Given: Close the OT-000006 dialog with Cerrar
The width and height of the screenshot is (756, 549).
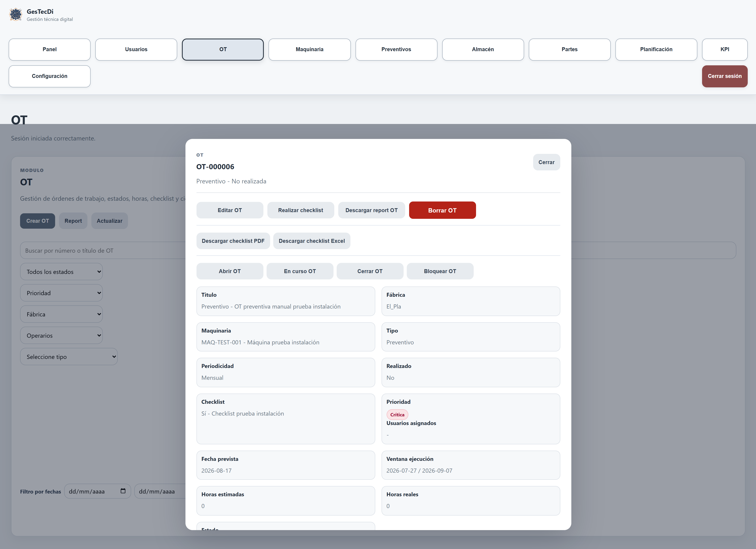Looking at the screenshot, I should pos(546,162).
